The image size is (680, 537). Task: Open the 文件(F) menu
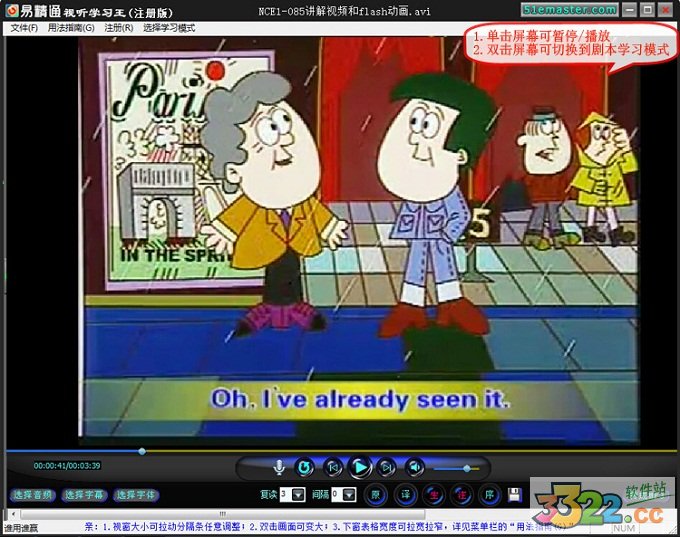click(x=24, y=28)
